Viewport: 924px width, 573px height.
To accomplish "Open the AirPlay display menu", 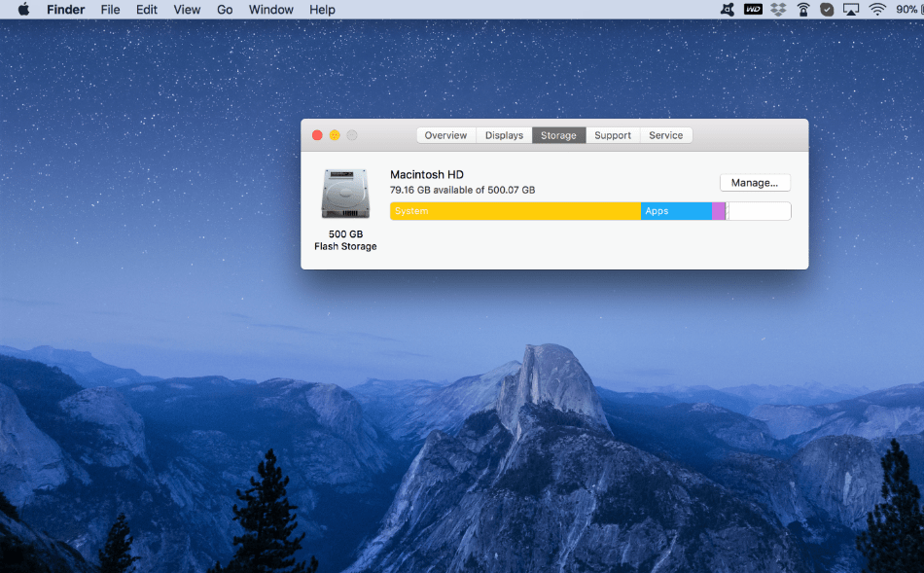I will (x=851, y=10).
